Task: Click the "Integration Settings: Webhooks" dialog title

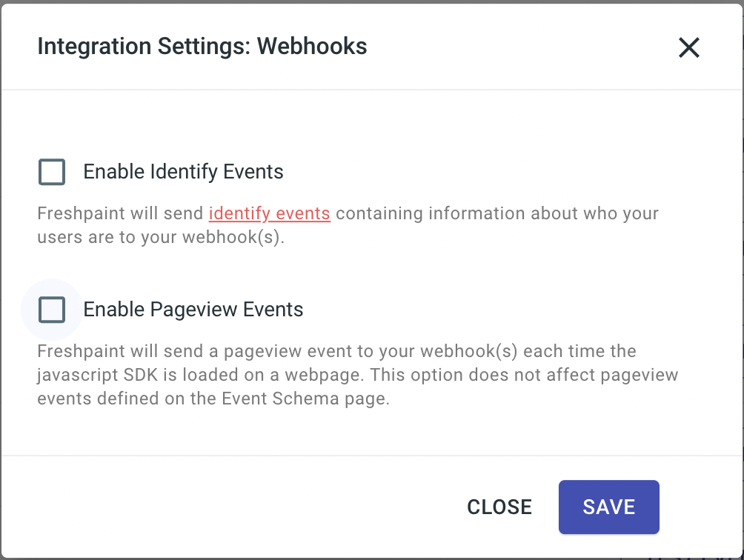Action: point(202,47)
